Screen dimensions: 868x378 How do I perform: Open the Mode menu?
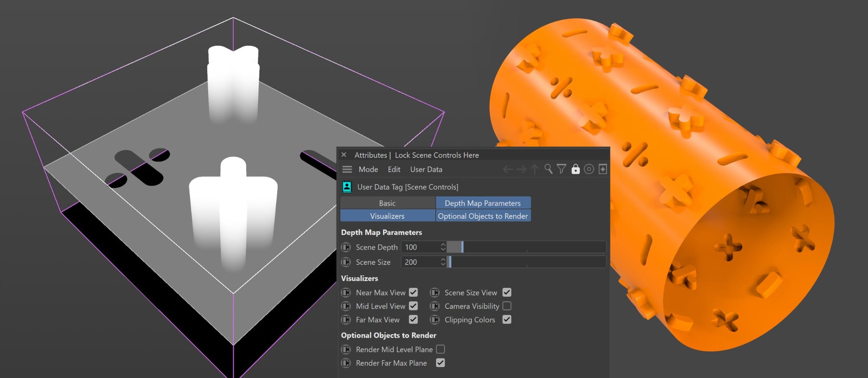coord(368,169)
